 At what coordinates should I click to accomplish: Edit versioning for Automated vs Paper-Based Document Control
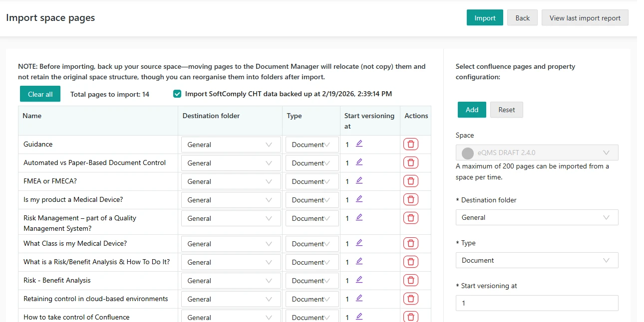click(x=359, y=162)
